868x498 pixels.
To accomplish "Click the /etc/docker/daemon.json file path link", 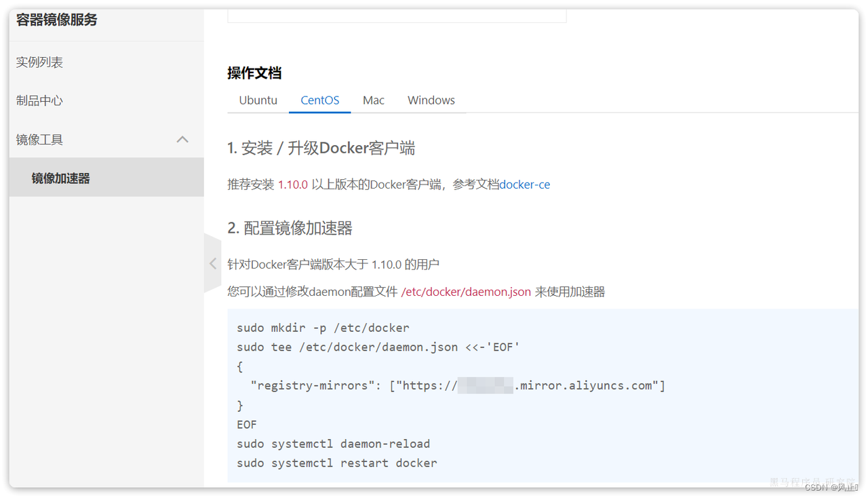I will (466, 292).
